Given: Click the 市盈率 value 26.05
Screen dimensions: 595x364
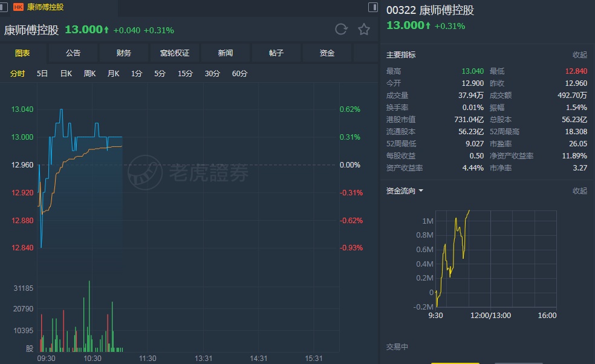Looking at the screenshot, I should pyautogui.click(x=578, y=144).
